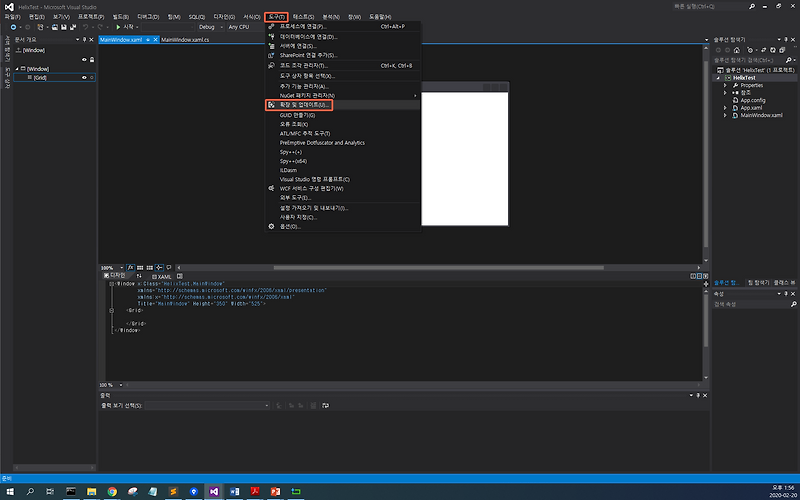Select NuGet 패키지 관리자 submenu item
Viewport: 800px width, 500px height.
[x=307, y=95]
